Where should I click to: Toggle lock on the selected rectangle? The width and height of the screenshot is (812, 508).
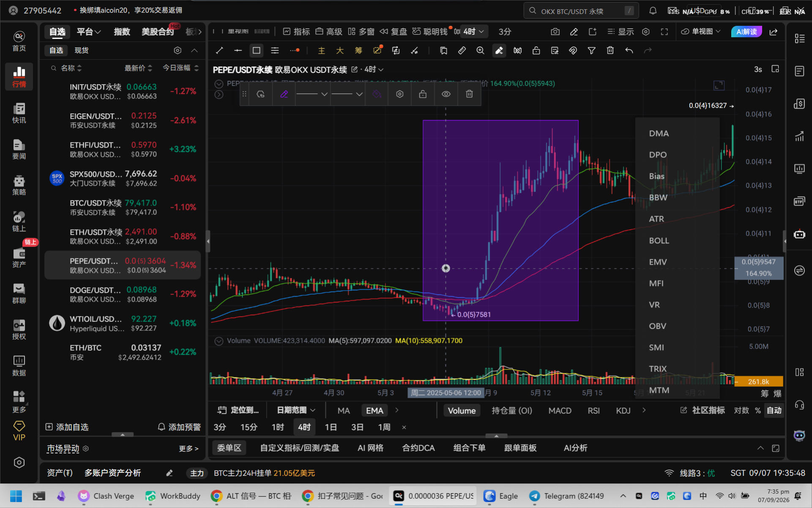point(423,94)
